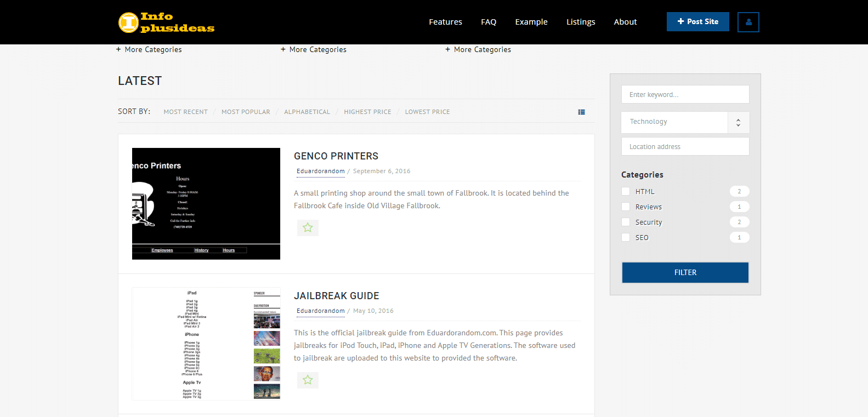Star the Jailbreak Guide listing
Viewport: 868px width, 417px height.
(308, 380)
